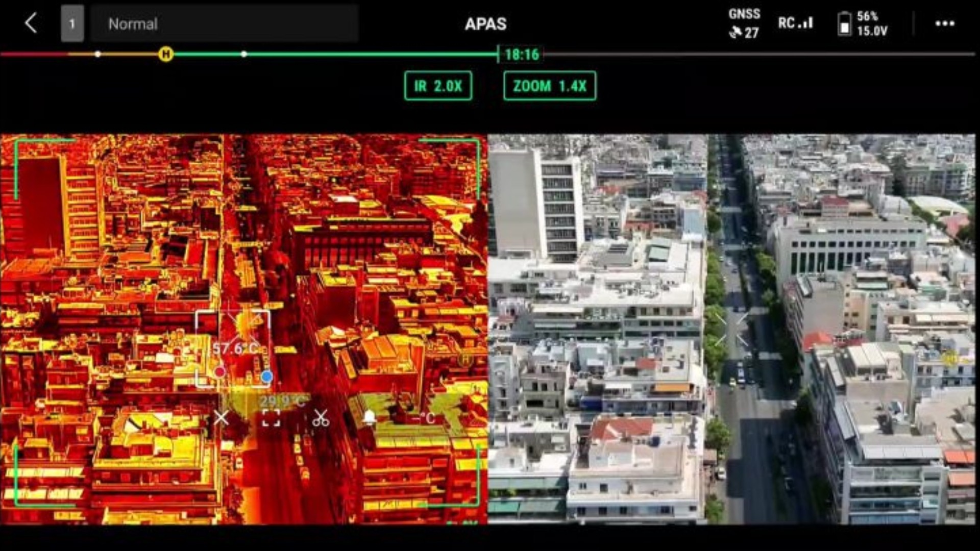Open battery status showing 56%

pyautogui.click(x=863, y=23)
